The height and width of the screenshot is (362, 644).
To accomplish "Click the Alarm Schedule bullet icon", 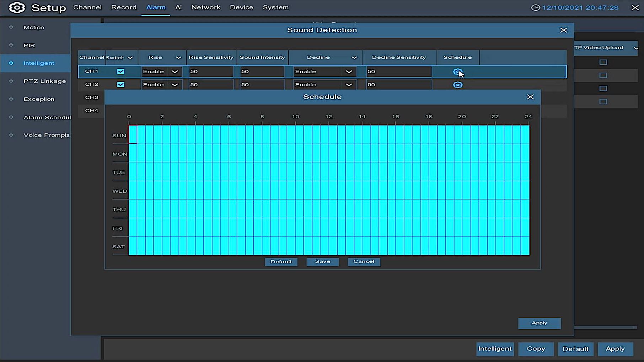I will coord(11,117).
